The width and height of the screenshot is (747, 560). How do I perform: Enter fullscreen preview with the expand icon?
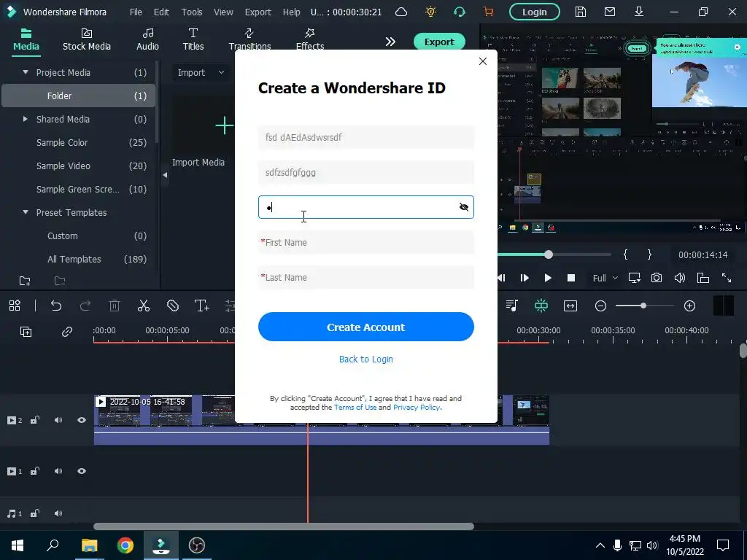click(x=726, y=278)
